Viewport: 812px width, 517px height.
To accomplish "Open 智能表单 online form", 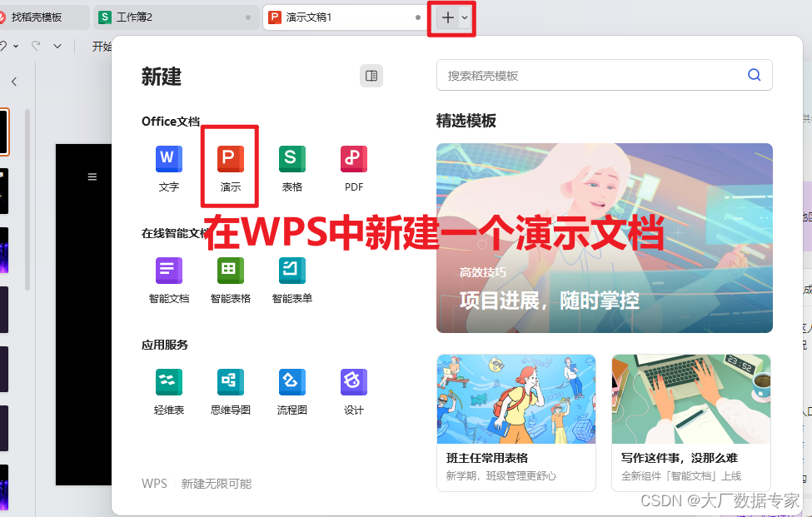I will (x=292, y=281).
